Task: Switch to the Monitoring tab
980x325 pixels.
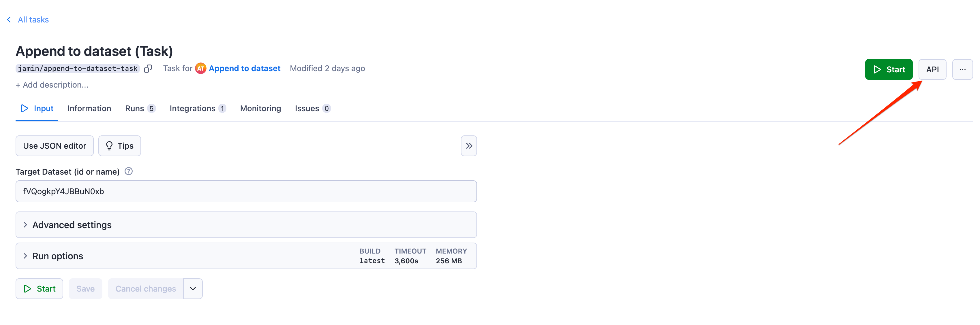Action: (x=261, y=108)
